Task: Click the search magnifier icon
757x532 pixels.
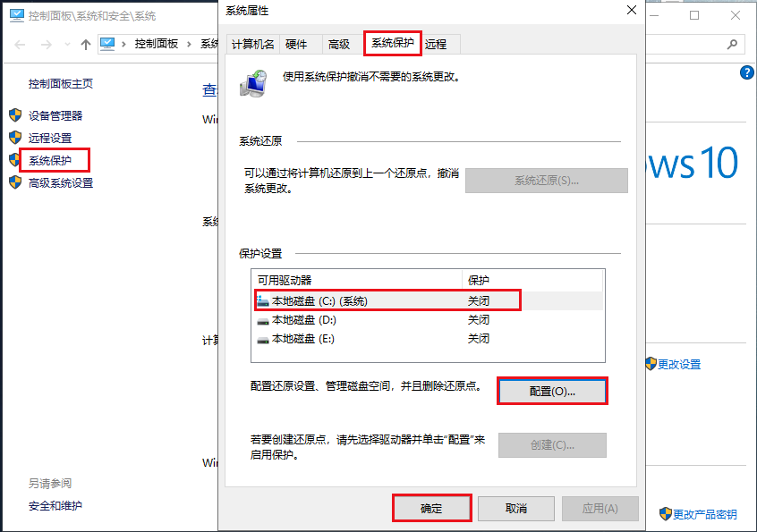Action: 732,45
